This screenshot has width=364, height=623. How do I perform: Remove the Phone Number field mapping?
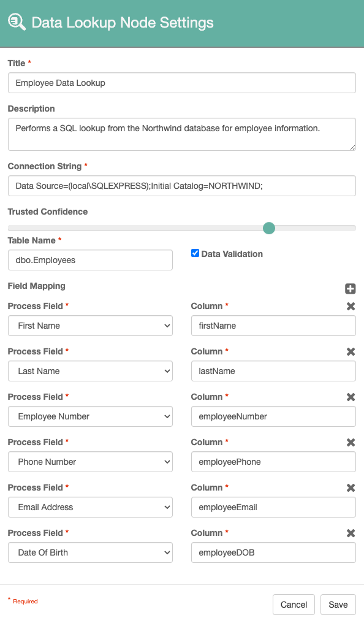click(x=351, y=442)
